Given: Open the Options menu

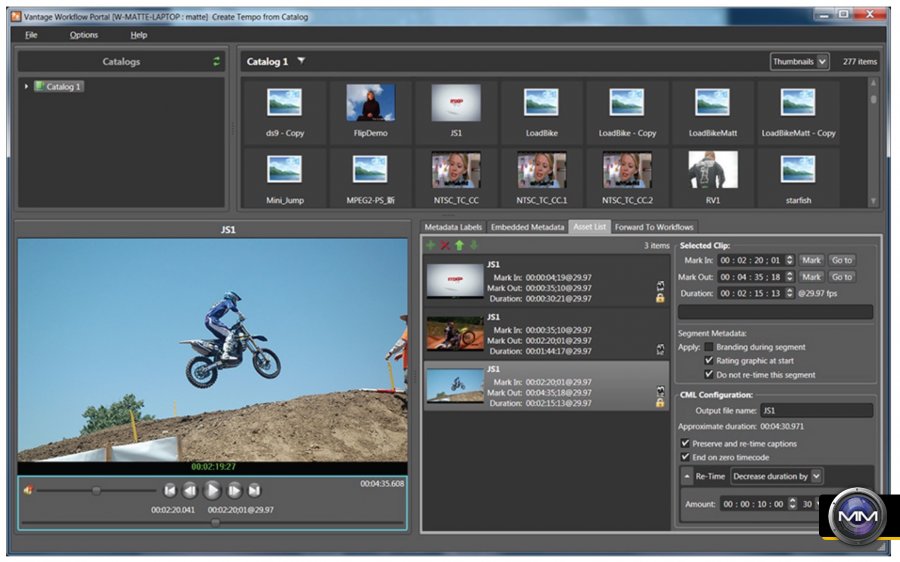Looking at the screenshot, I should coord(84,35).
